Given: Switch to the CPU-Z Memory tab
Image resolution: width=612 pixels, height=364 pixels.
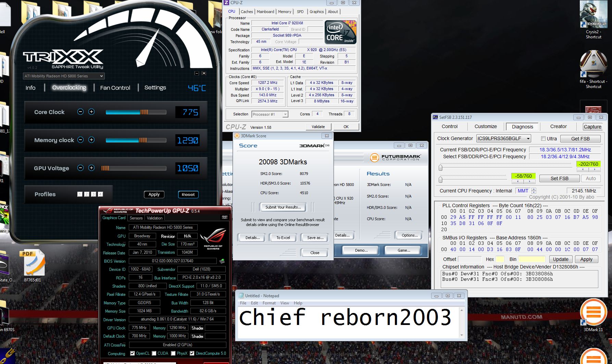Looking at the screenshot, I should tap(285, 12).
